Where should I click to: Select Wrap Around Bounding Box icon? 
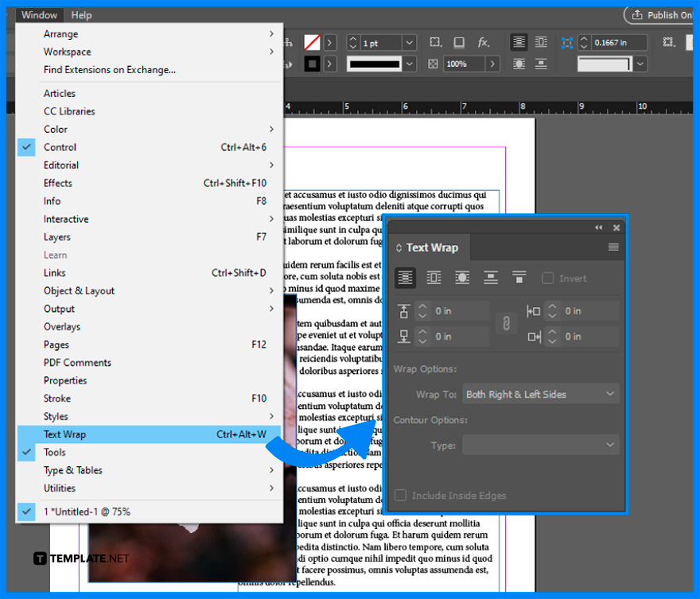(433, 278)
